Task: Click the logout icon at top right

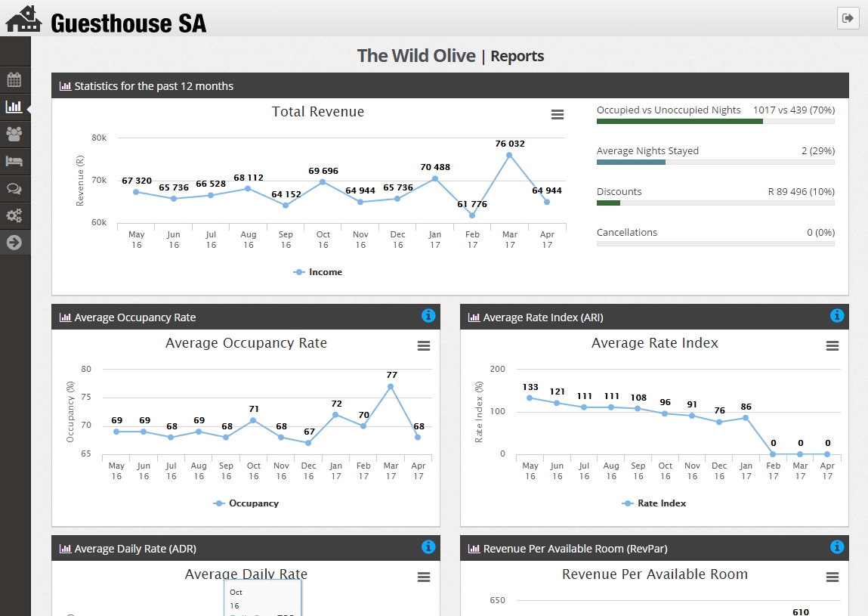Action: (x=848, y=18)
